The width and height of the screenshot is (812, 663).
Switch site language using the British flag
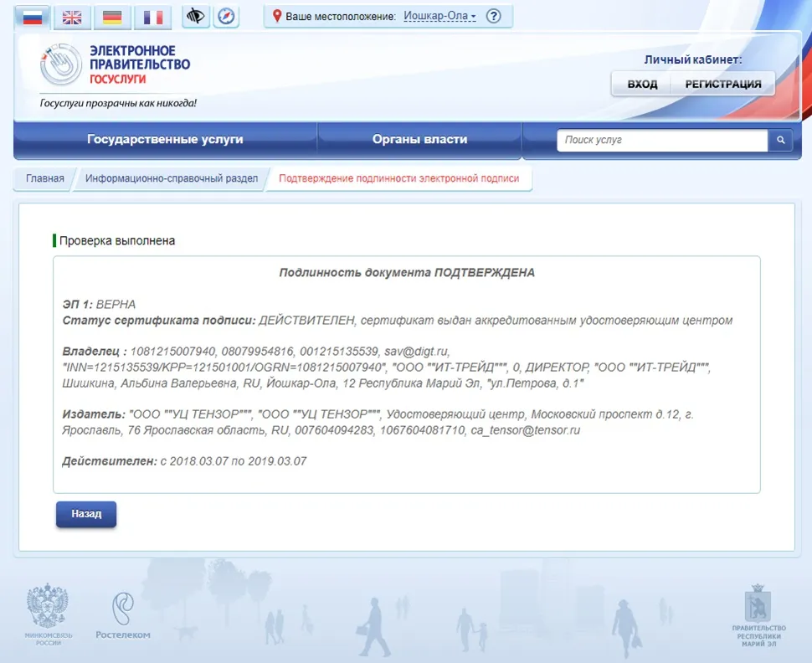(x=72, y=17)
